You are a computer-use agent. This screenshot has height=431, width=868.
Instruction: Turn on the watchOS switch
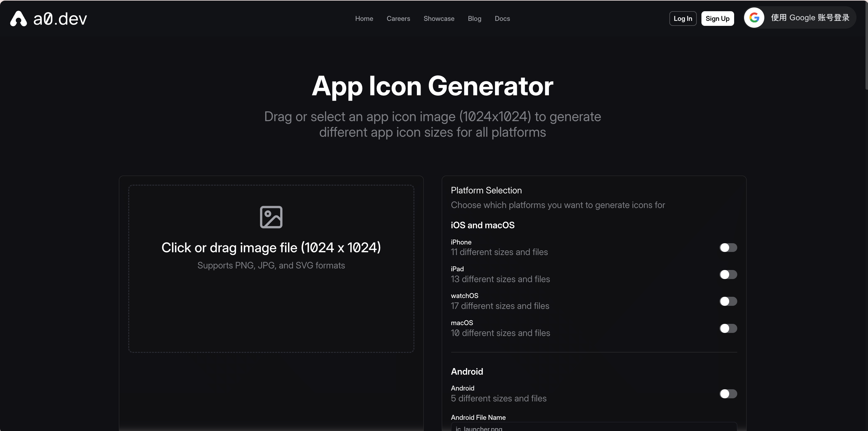click(x=728, y=301)
